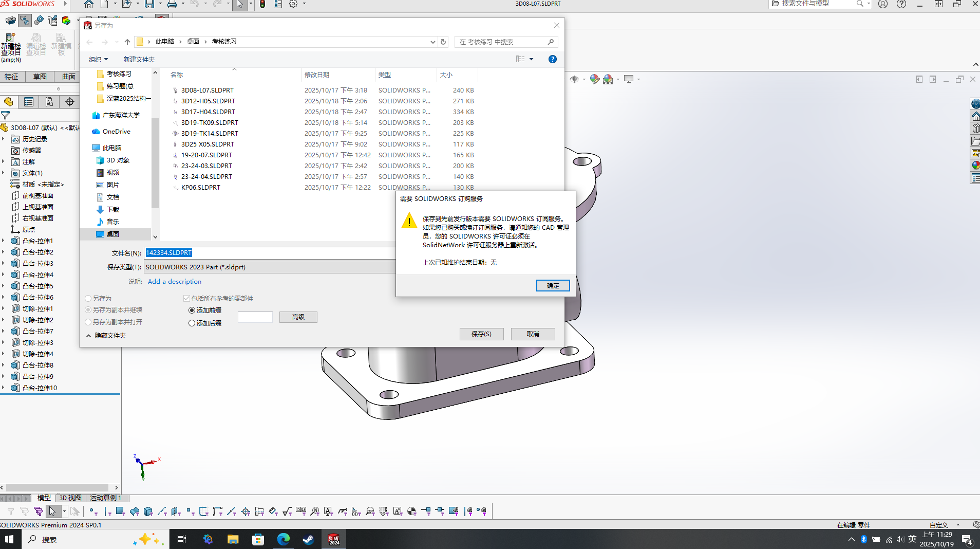Select 'OneDrive' in navigation pane
The height and width of the screenshot is (549, 980).
[117, 132]
